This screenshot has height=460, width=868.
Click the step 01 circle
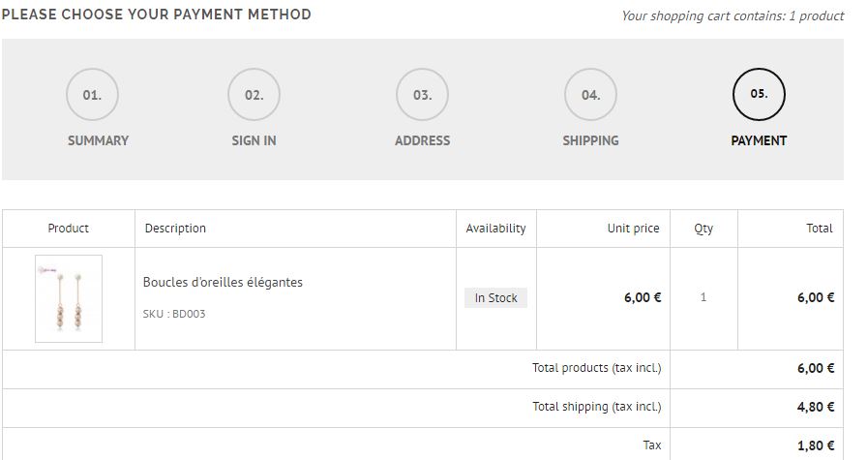click(92, 95)
